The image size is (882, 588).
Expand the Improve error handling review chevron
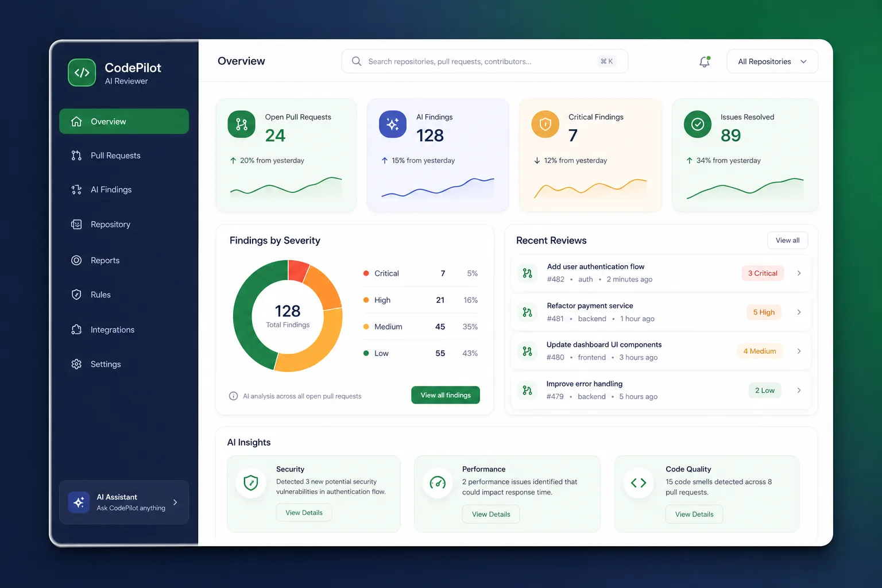[x=799, y=390]
